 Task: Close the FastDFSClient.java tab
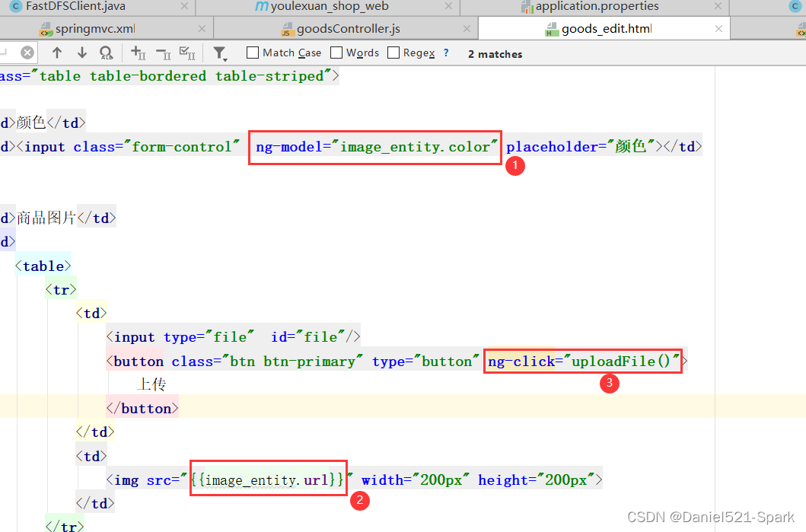coord(184,6)
